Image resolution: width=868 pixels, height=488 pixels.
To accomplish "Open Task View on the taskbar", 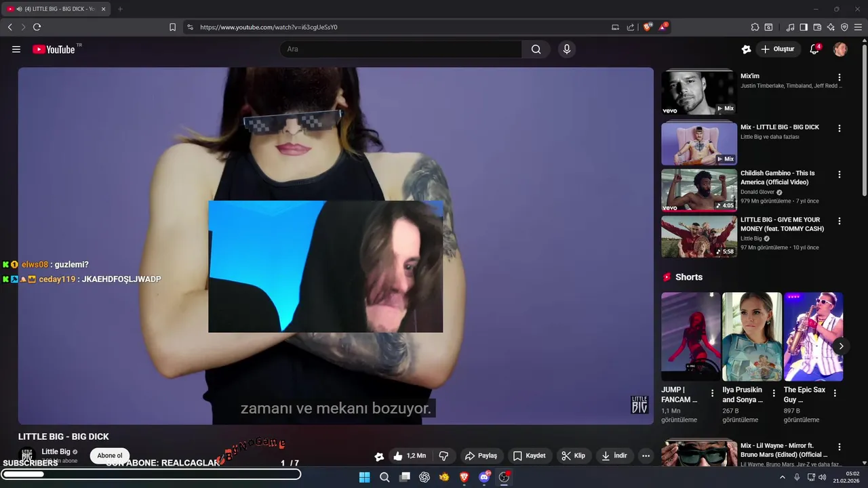I will pos(405,477).
